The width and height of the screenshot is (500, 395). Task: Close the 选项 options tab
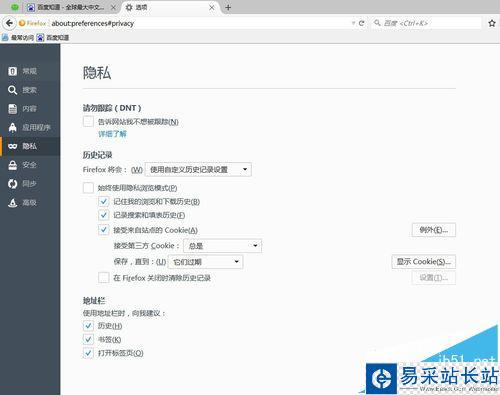[x=211, y=7]
